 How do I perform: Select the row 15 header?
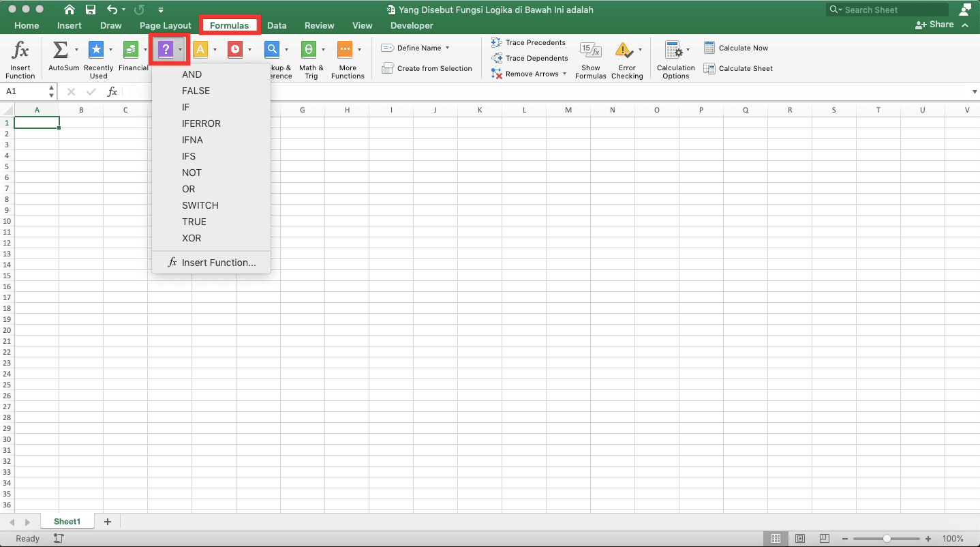pos(7,276)
